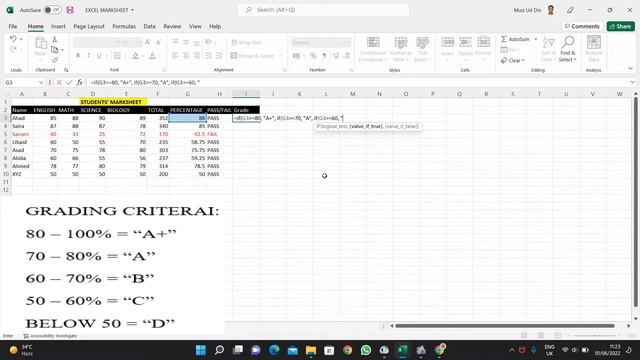
Task: Click the Teams Chat taskbar icon
Action: [256, 350]
